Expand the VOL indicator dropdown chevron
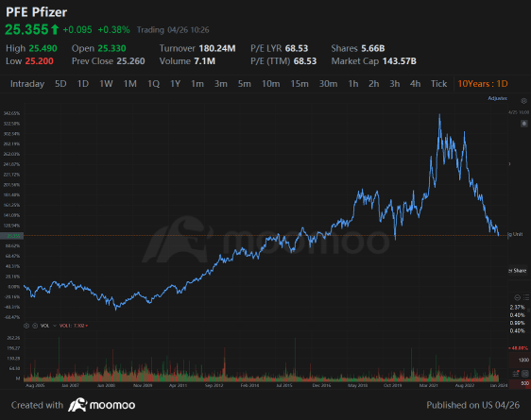The width and height of the screenshot is (531, 420). click(55, 326)
